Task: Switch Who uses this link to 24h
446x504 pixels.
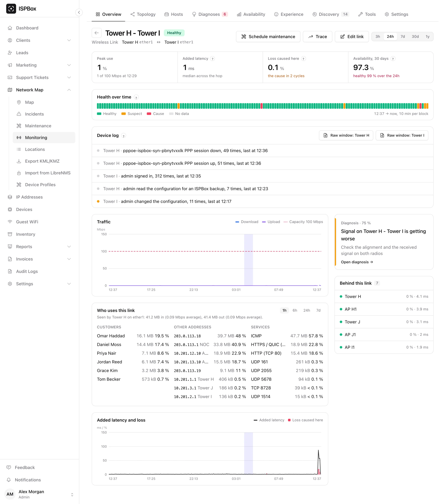Action: [307, 310]
